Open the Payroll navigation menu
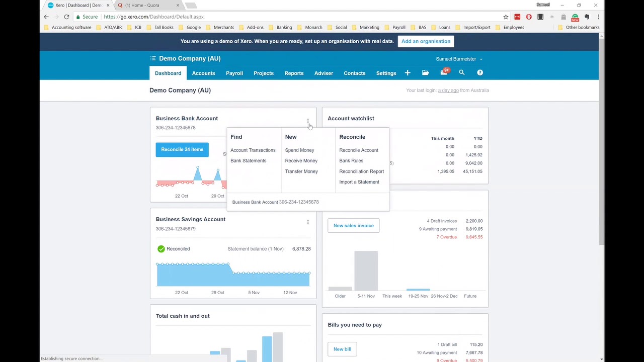The width and height of the screenshot is (644, 362). (234, 73)
